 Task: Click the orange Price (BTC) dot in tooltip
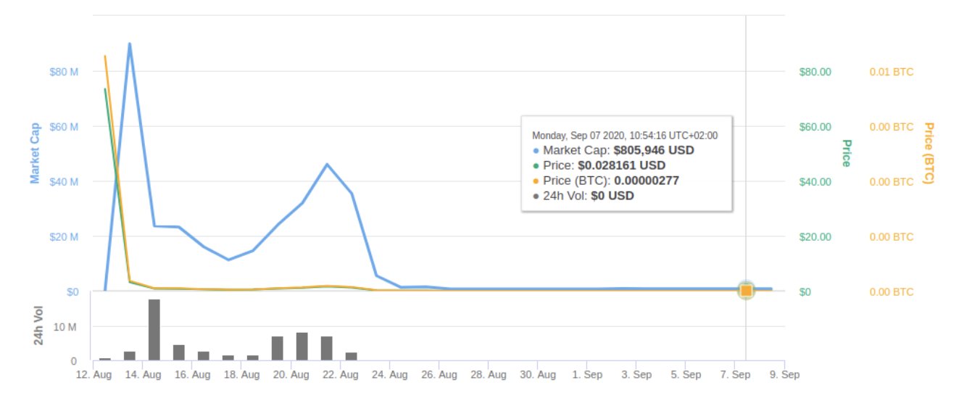tap(536, 181)
